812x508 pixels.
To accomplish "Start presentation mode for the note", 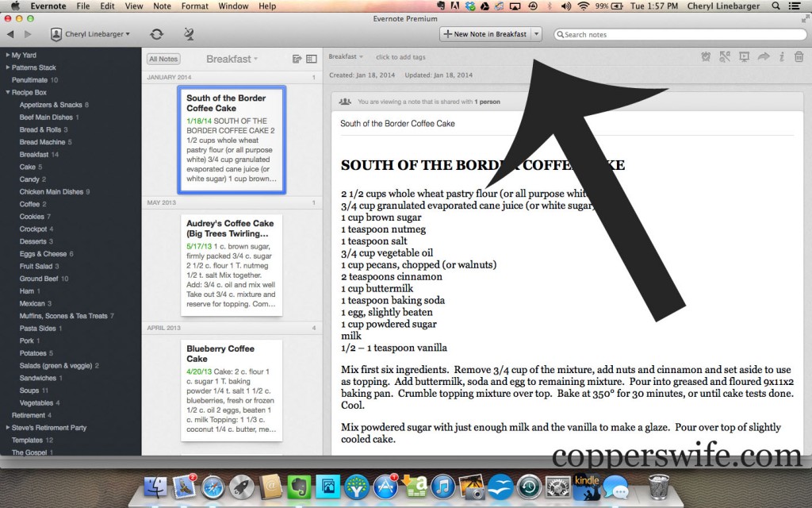I will (x=744, y=57).
